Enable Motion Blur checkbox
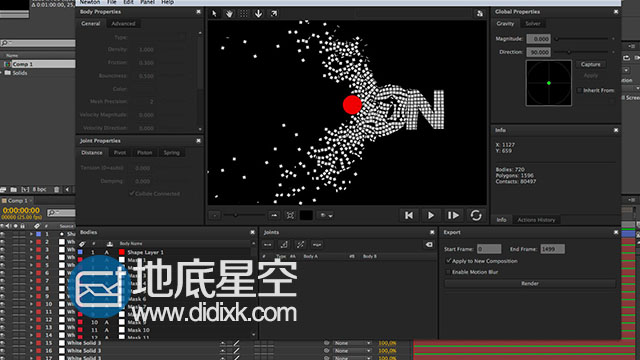 [448, 272]
